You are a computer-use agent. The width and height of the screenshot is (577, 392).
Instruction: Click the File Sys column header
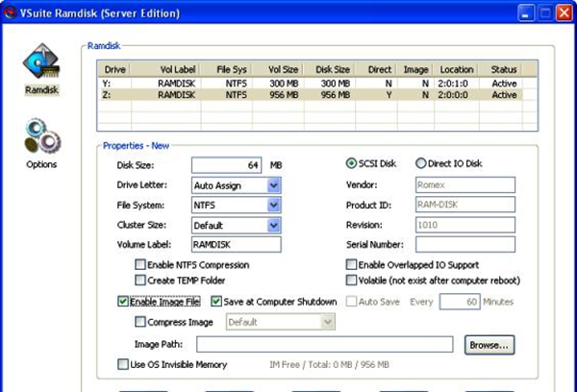click(x=227, y=69)
